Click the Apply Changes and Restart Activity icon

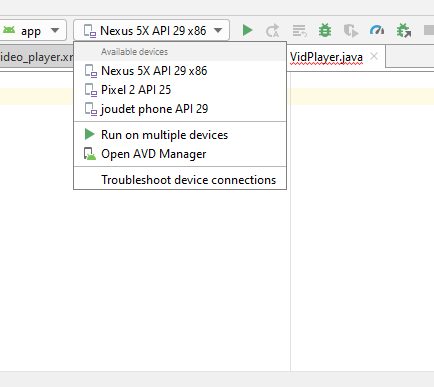tap(273, 30)
